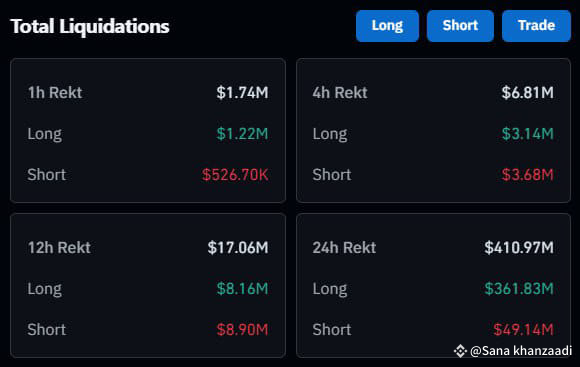Viewport: 580px width, 367px height.
Task: Open the @Sana khanzaadi watermark handle
Action: click(521, 350)
